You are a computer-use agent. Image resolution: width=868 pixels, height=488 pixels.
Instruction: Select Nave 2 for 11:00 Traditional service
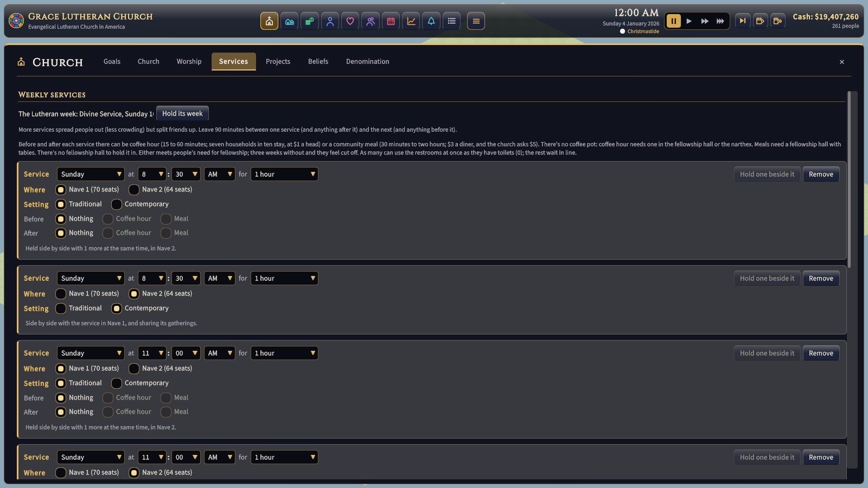(134, 369)
